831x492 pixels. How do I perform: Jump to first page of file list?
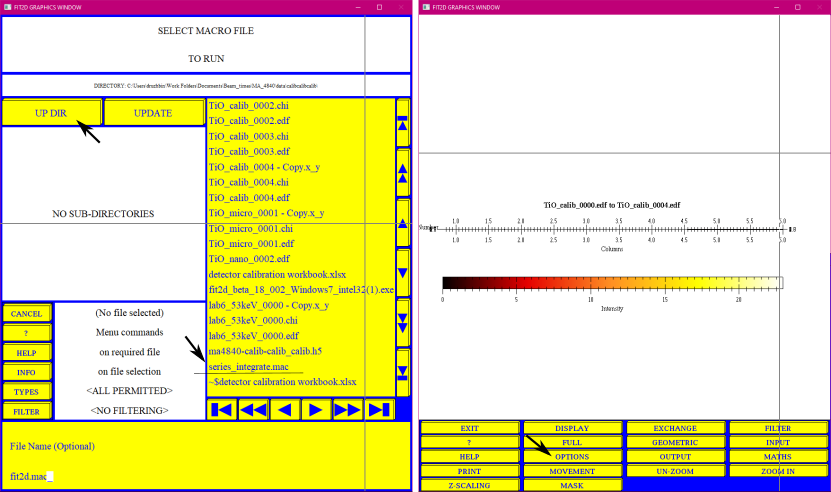pos(221,410)
